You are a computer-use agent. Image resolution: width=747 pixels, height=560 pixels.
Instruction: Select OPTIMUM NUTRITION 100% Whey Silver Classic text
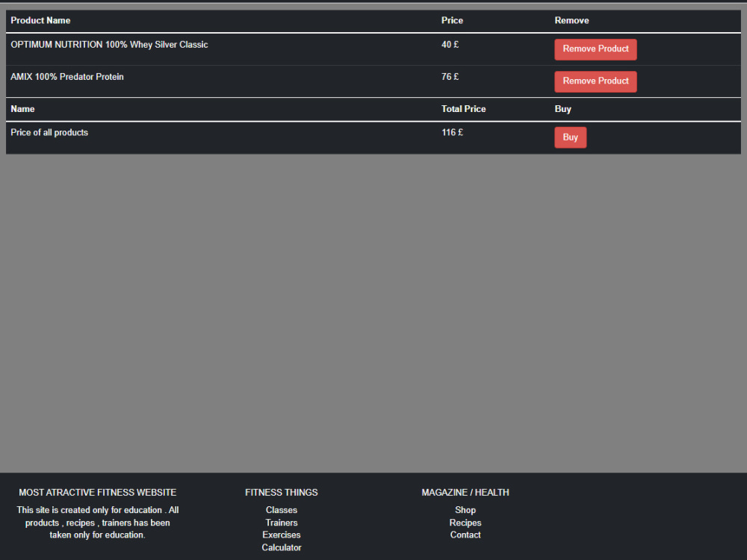(109, 45)
